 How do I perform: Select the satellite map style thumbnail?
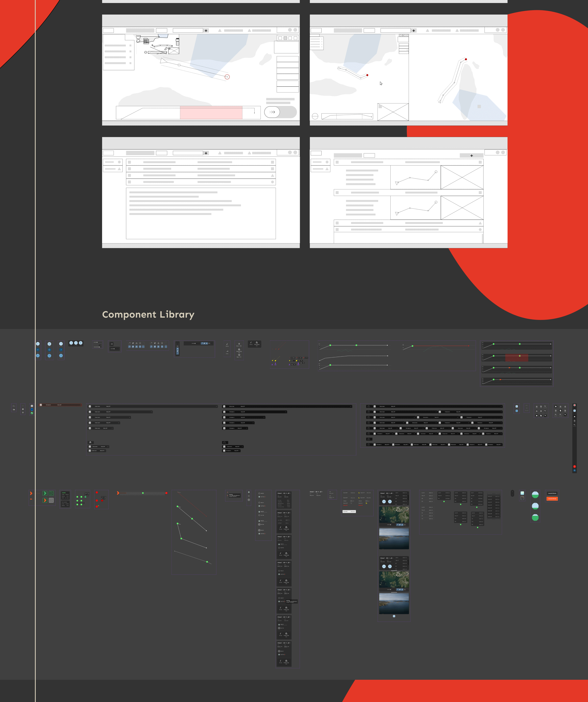pyautogui.click(x=522, y=498)
